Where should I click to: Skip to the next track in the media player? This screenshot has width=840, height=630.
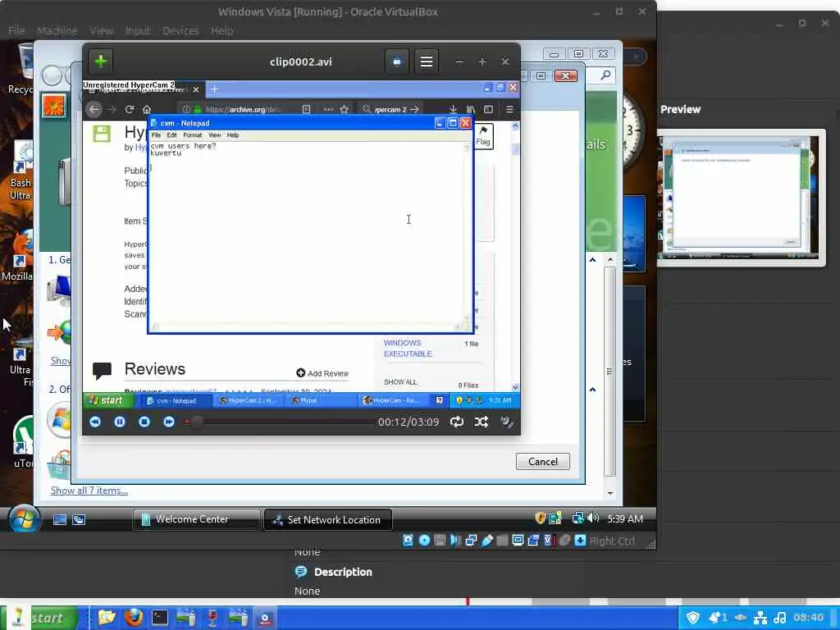[169, 422]
